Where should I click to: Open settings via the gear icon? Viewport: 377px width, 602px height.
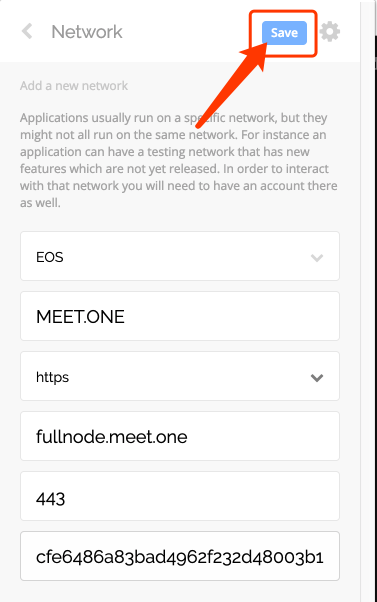(x=330, y=32)
